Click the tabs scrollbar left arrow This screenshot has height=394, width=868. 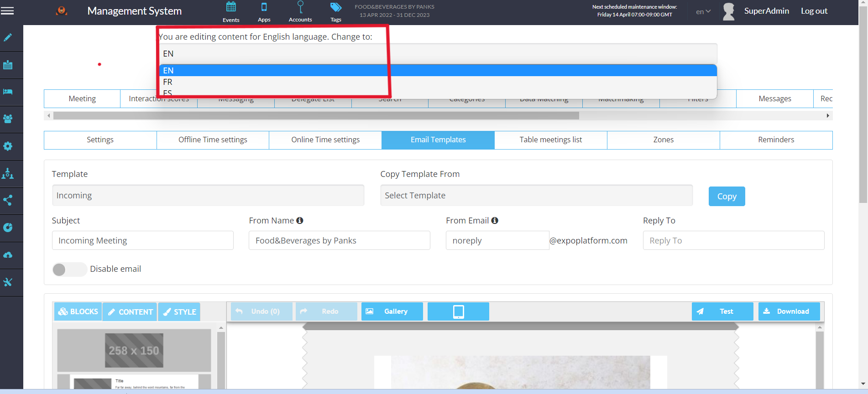point(48,116)
